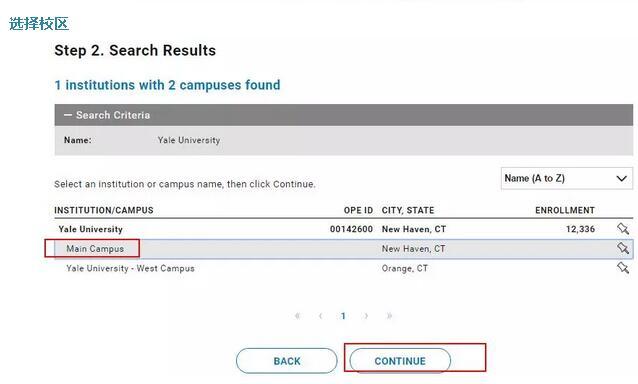Jump to last results page

click(389, 316)
